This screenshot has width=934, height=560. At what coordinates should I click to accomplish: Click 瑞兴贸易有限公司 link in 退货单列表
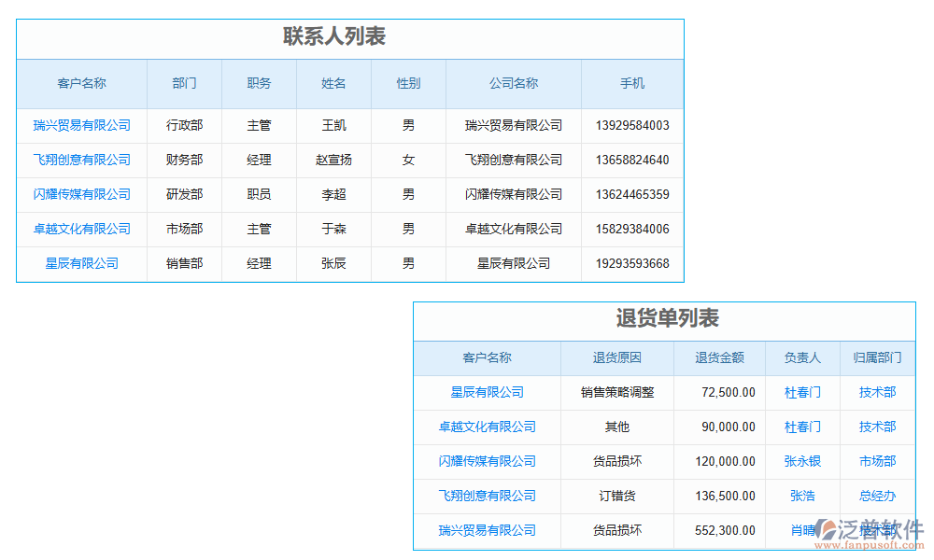(x=487, y=530)
